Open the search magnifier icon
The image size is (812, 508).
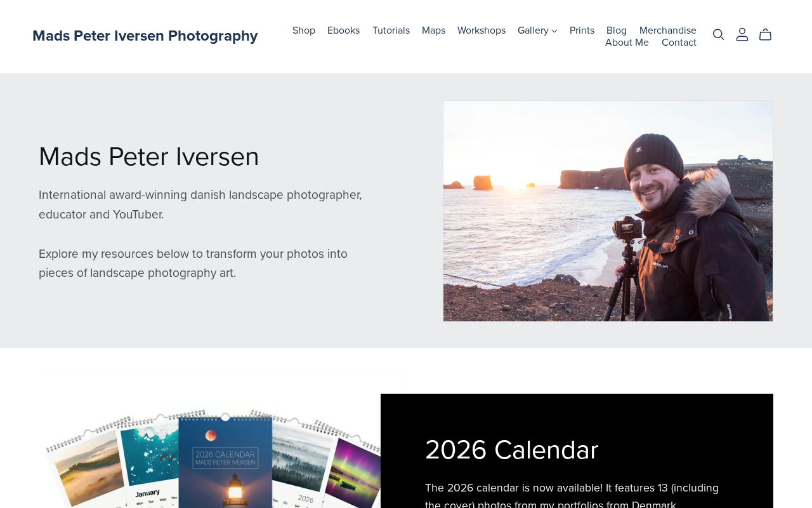718,35
